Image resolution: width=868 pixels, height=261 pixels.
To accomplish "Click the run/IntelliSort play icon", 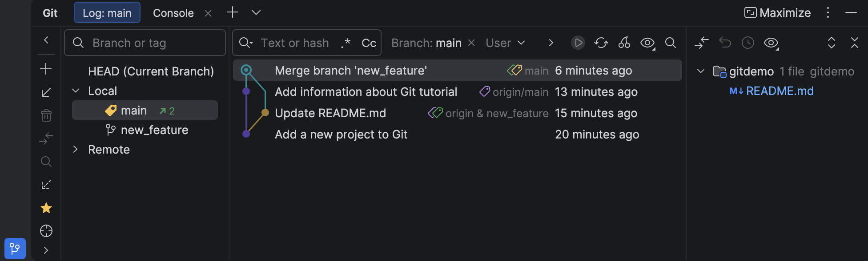I will (578, 43).
